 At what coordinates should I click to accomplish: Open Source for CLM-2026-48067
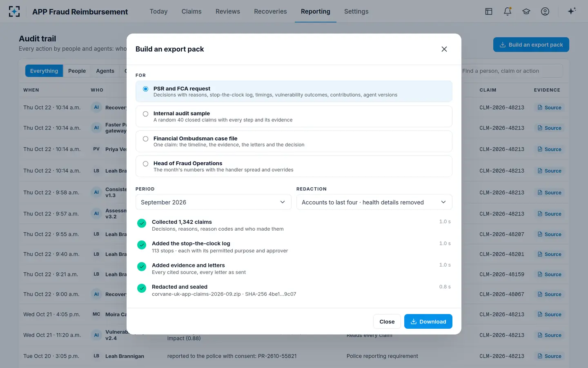pos(550,294)
